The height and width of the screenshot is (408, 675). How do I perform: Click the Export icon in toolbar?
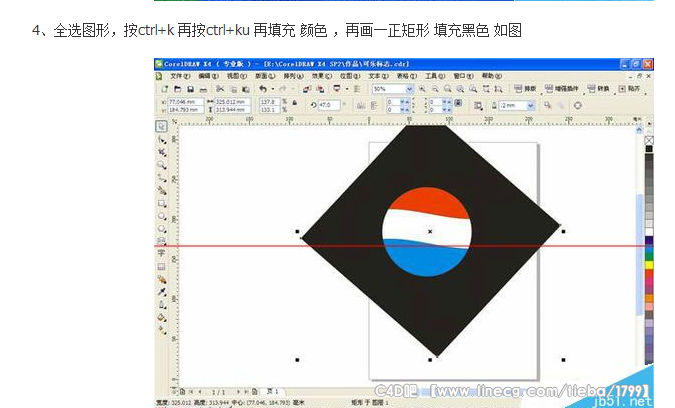tap(321, 89)
